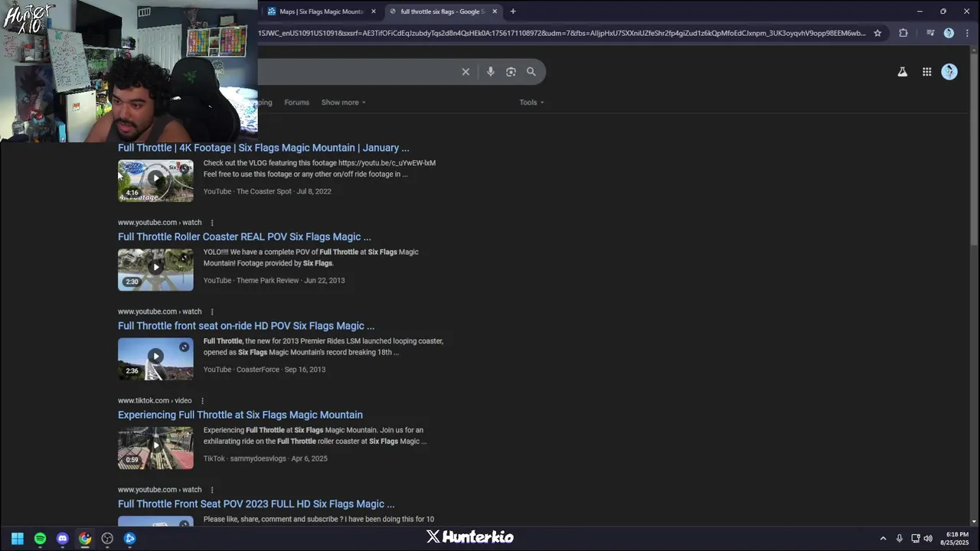The width and height of the screenshot is (980, 551).
Task: Start voice search with the microphone icon
Action: 491,72
